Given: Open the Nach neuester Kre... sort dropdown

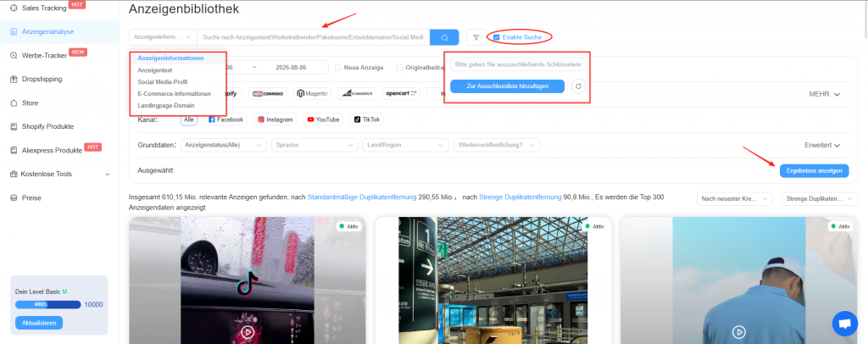Looking at the screenshot, I should [735, 198].
